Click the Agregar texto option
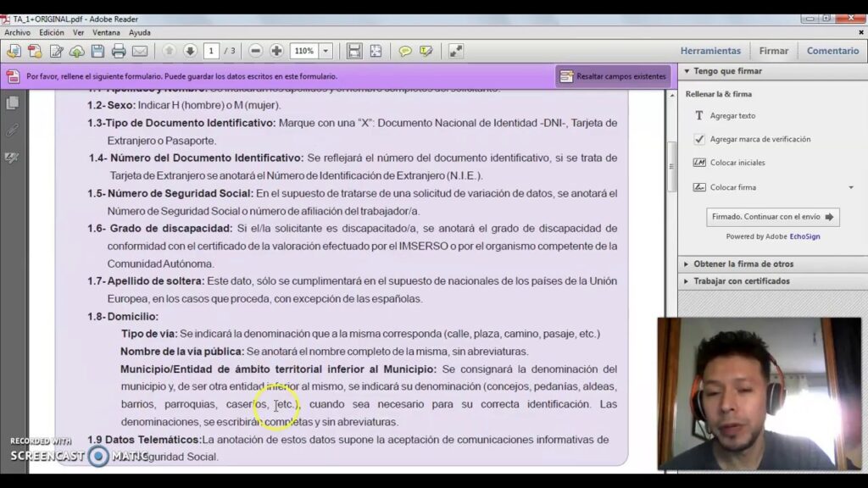The image size is (868, 488). tap(732, 115)
